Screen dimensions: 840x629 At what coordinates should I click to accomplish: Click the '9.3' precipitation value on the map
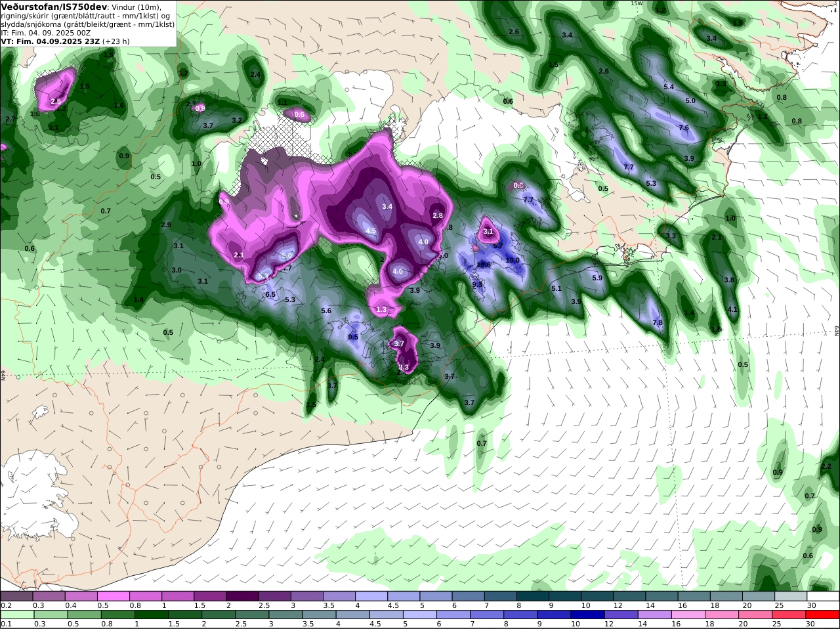(477, 285)
